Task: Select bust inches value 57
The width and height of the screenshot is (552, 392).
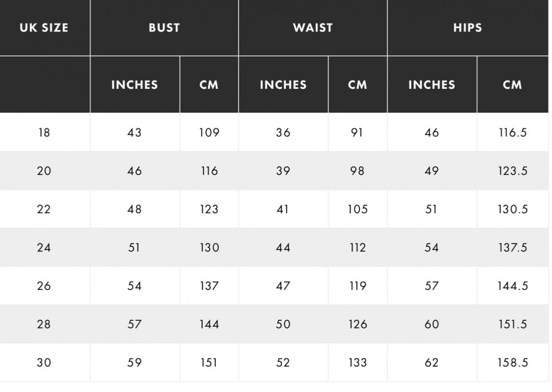Action: (x=135, y=324)
